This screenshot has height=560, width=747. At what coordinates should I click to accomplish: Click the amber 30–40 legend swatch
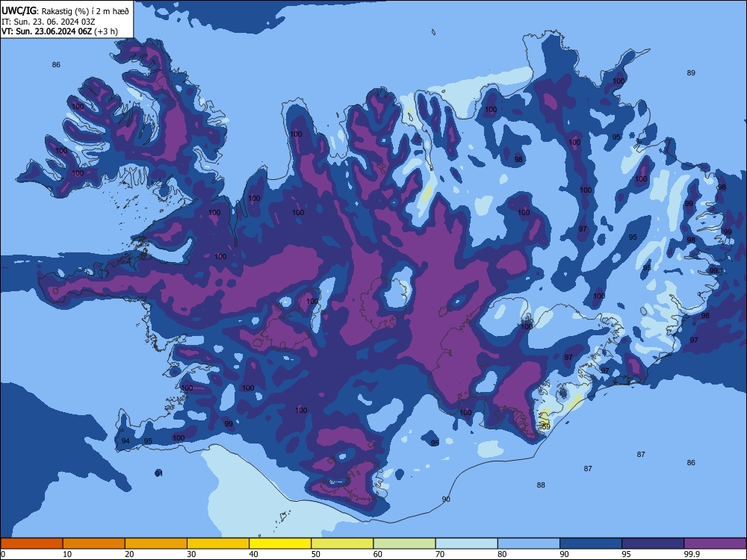218,544
